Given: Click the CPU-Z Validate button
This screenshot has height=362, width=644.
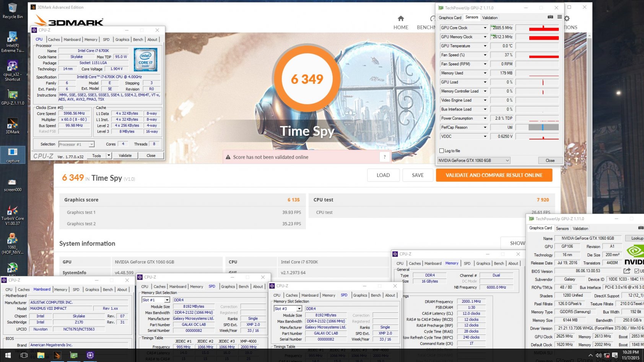Looking at the screenshot, I should pos(125,156).
